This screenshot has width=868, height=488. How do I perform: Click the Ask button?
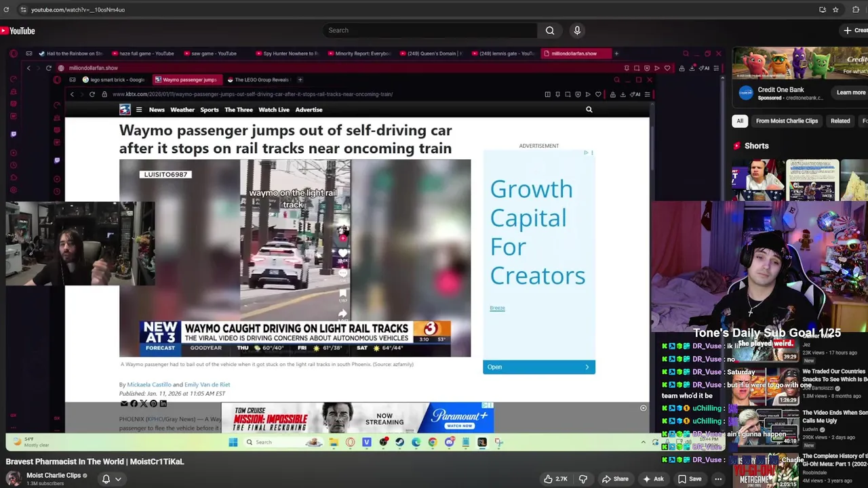click(652, 479)
